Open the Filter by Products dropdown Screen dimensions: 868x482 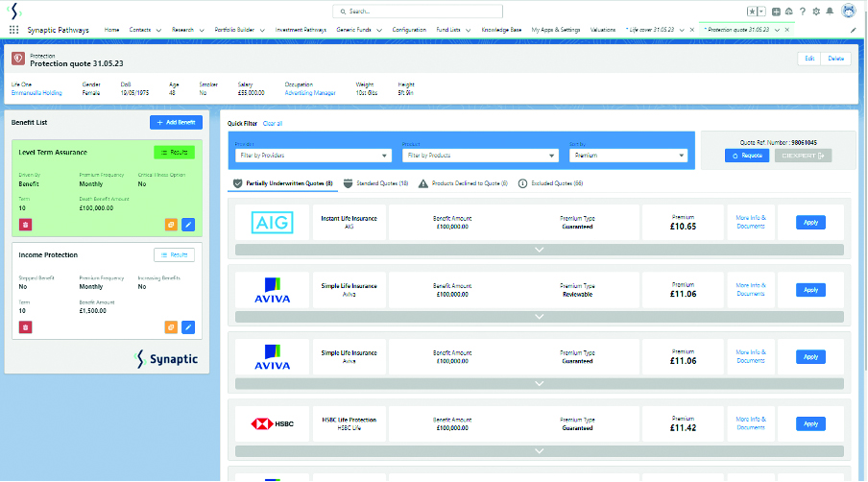tap(480, 156)
